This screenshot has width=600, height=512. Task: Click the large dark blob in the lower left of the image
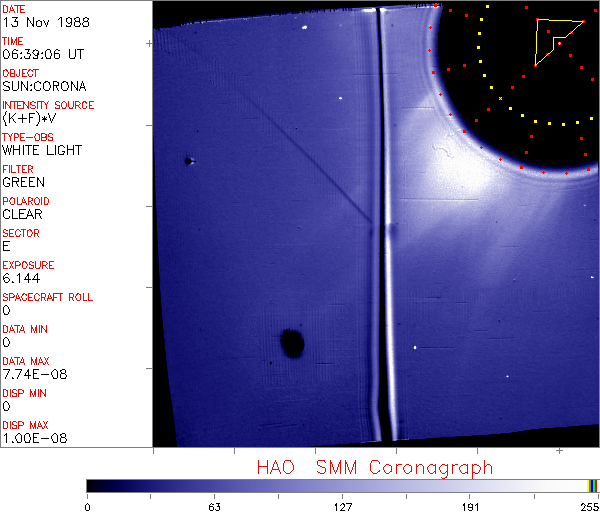tap(292, 343)
